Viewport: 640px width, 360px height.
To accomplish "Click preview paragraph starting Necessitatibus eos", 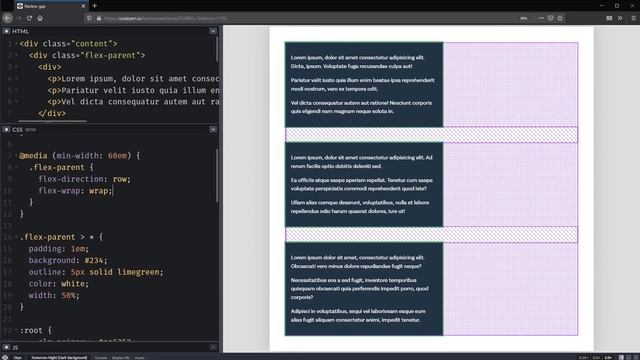I will click(360, 289).
